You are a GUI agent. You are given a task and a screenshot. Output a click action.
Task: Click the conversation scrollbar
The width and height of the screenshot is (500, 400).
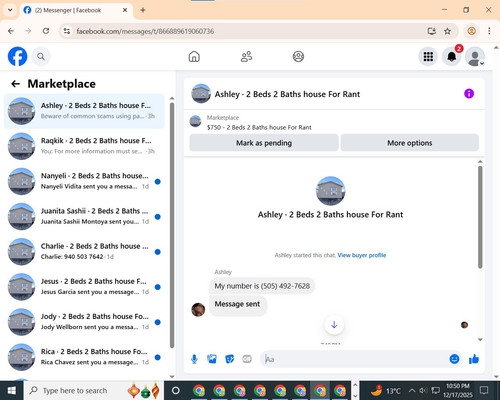tap(480, 217)
